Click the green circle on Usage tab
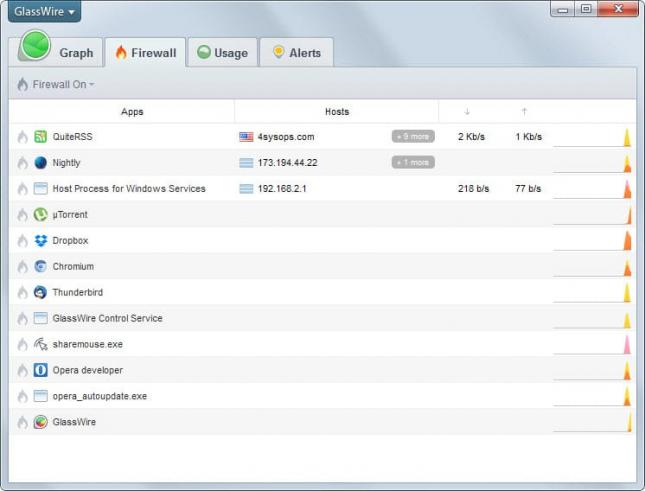Image resolution: width=645 pixels, height=491 pixels. click(x=204, y=52)
